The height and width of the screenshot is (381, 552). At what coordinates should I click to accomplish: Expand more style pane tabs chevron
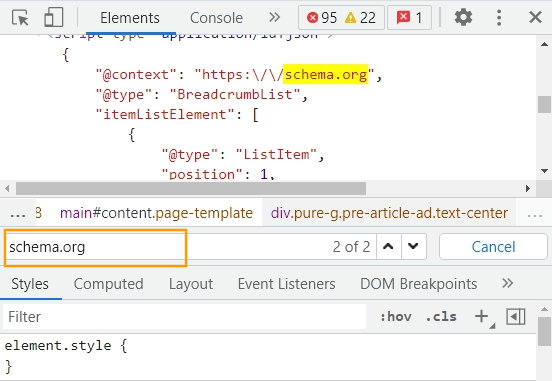point(507,283)
